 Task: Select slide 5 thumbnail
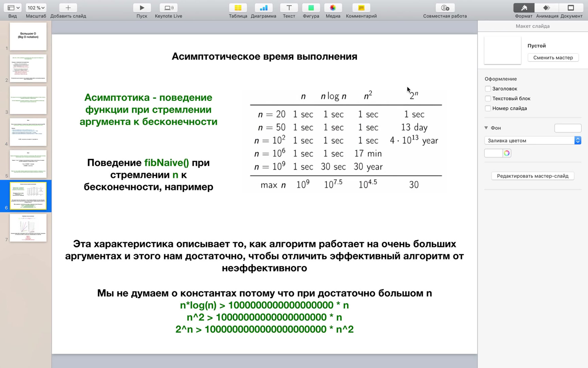coord(28,164)
